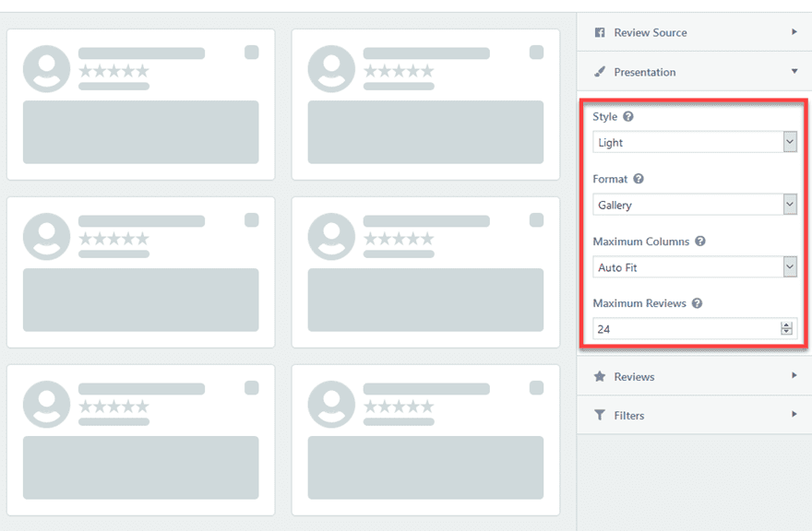Click the Presentation brush icon
The image size is (812, 531).
(x=600, y=71)
